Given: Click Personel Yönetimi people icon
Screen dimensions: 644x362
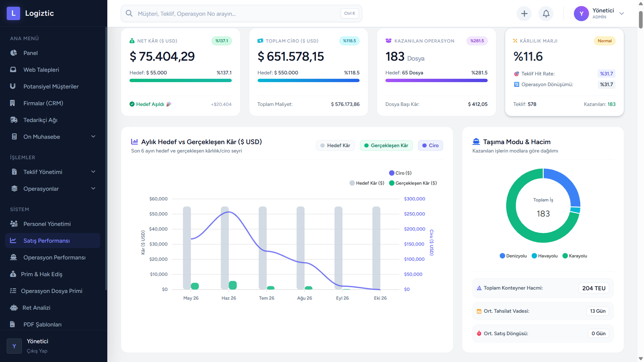Looking at the screenshot, I should point(14,224).
